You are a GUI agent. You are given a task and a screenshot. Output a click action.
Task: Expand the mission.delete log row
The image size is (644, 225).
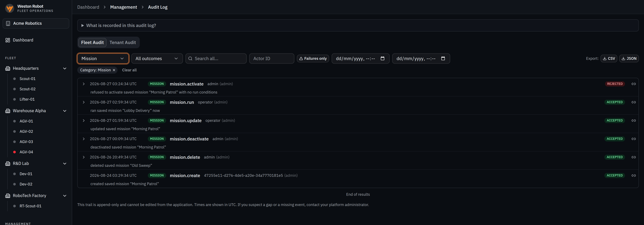[x=84, y=157]
